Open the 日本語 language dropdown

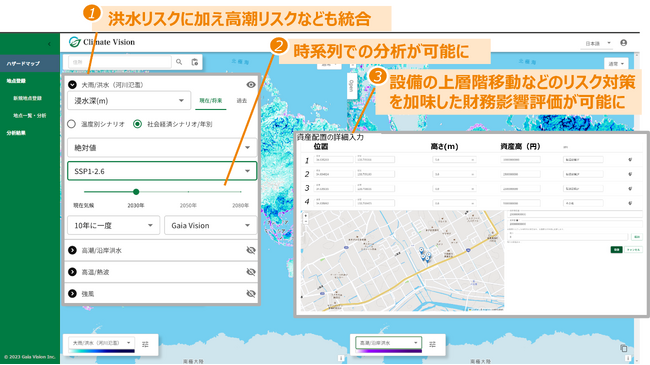click(x=597, y=43)
